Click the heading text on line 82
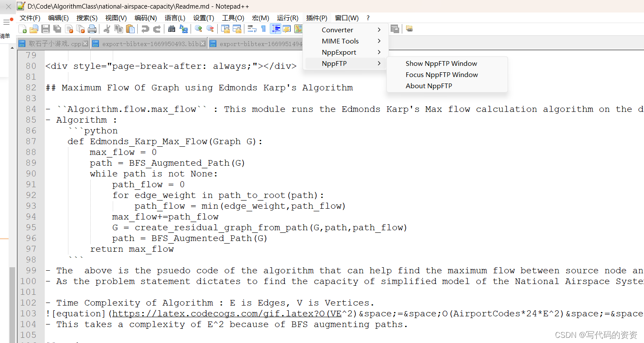This screenshot has width=644, height=343. point(199,88)
